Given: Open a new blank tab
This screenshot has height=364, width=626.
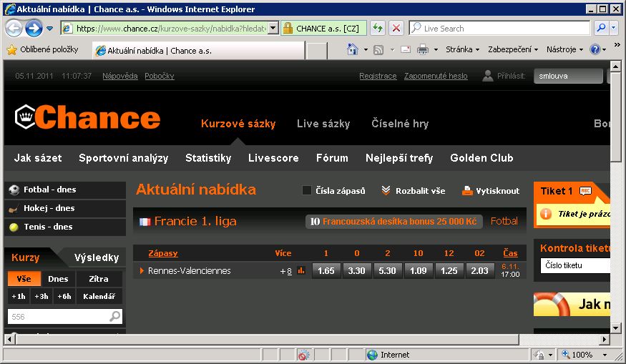Looking at the screenshot, I should 317,51.
